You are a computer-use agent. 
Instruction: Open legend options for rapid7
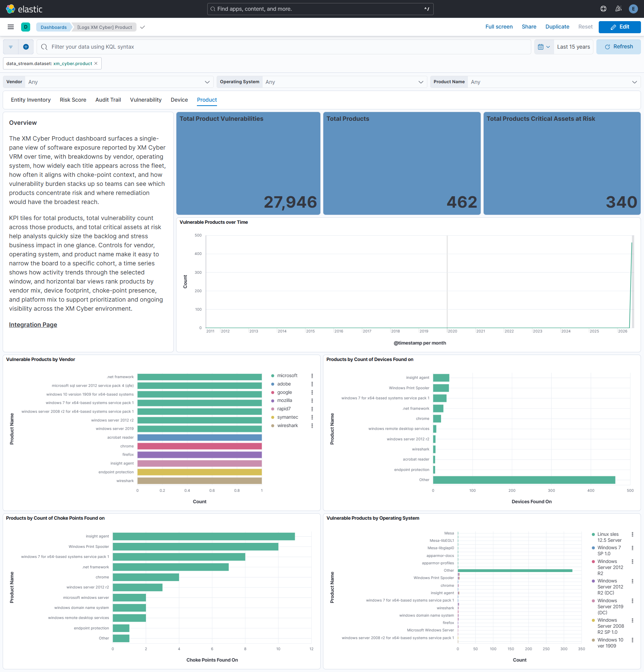pyautogui.click(x=312, y=409)
